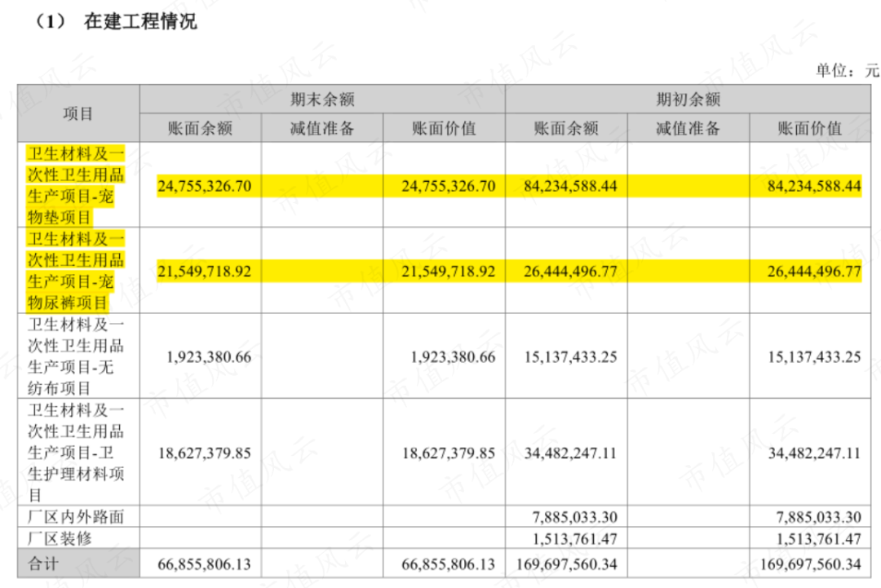The width and height of the screenshot is (881, 588).
Task: Select 26,444,496.77 in 期初 账面余额 column
Action: [570, 272]
